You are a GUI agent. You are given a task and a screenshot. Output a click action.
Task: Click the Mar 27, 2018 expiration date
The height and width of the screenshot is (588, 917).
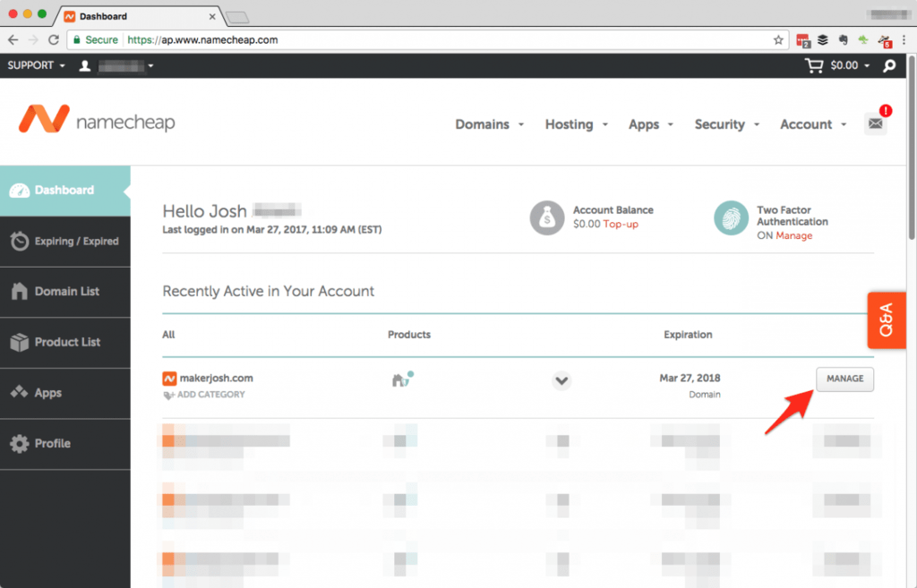[x=690, y=379]
